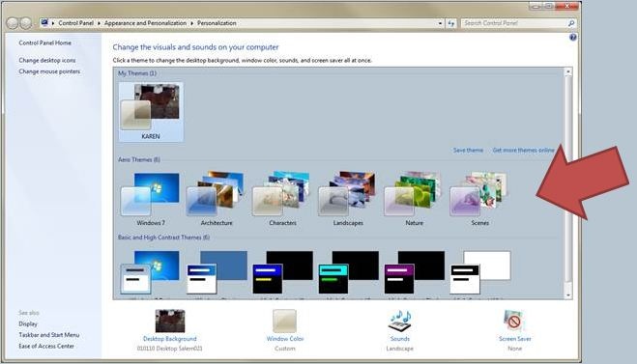Click the search magnifier icon

pyautogui.click(x=570, y=23)
